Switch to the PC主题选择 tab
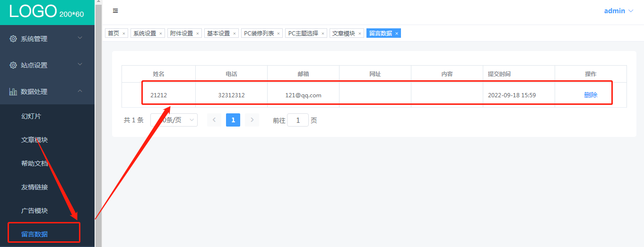 (303, 34)
